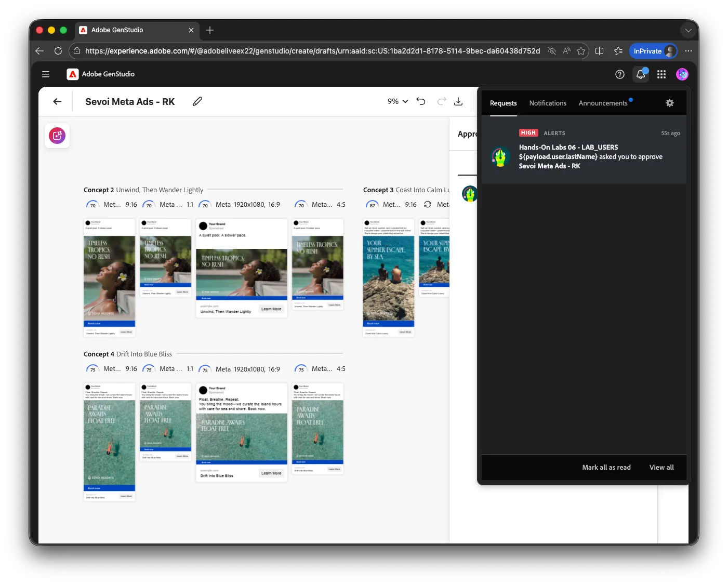Open browser split screen icon
This screenshot has height=584, width=728.
pyautogui.click(x=599, y=51)
